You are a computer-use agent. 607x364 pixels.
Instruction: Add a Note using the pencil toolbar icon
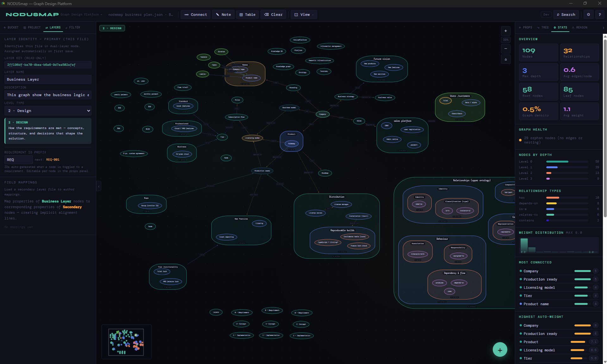223,15
